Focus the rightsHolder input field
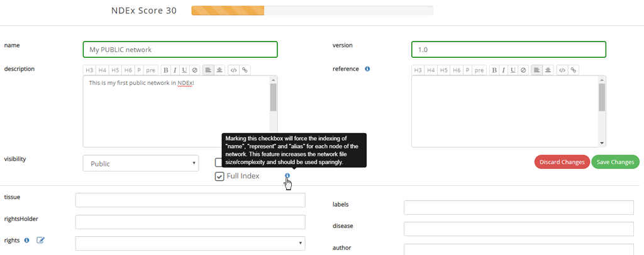 pos(190,222)
